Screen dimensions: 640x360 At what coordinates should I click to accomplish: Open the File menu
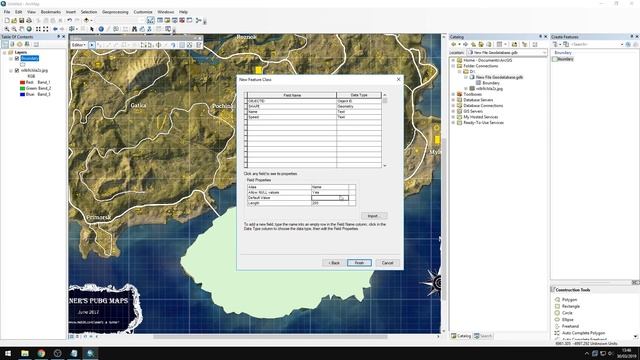(7, 12)
